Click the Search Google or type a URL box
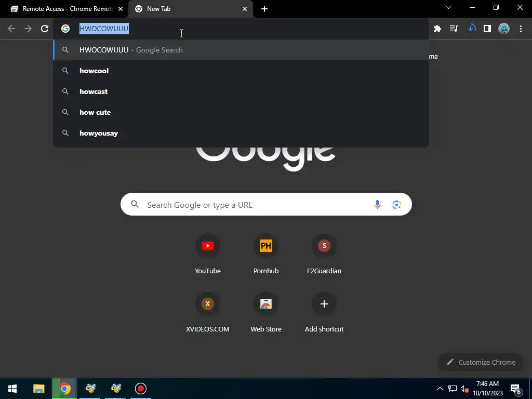Screen dimensions: 532x399 [266, 204]
